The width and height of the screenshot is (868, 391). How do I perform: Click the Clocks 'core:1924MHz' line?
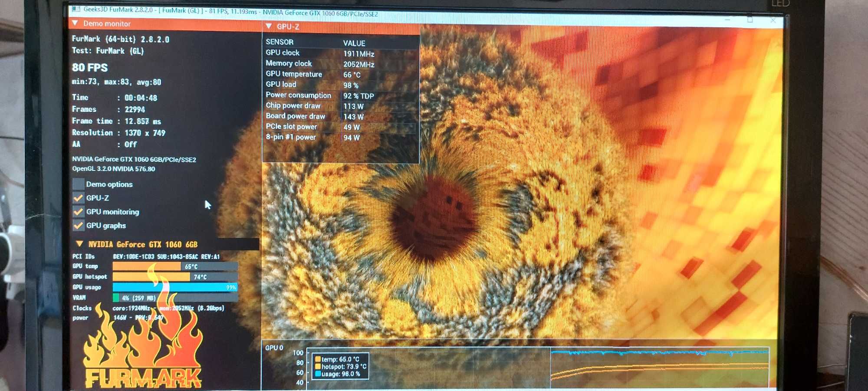tap(168, 308)
